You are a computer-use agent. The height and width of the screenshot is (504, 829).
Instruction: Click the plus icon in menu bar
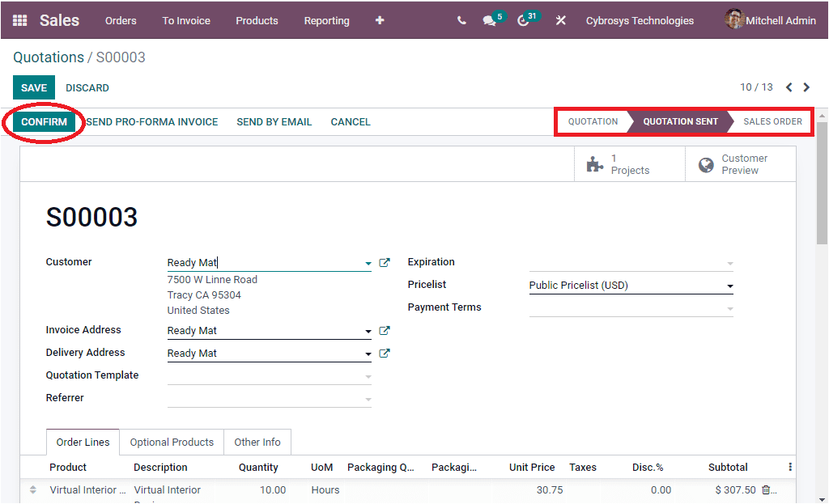[x=379, y=20]
